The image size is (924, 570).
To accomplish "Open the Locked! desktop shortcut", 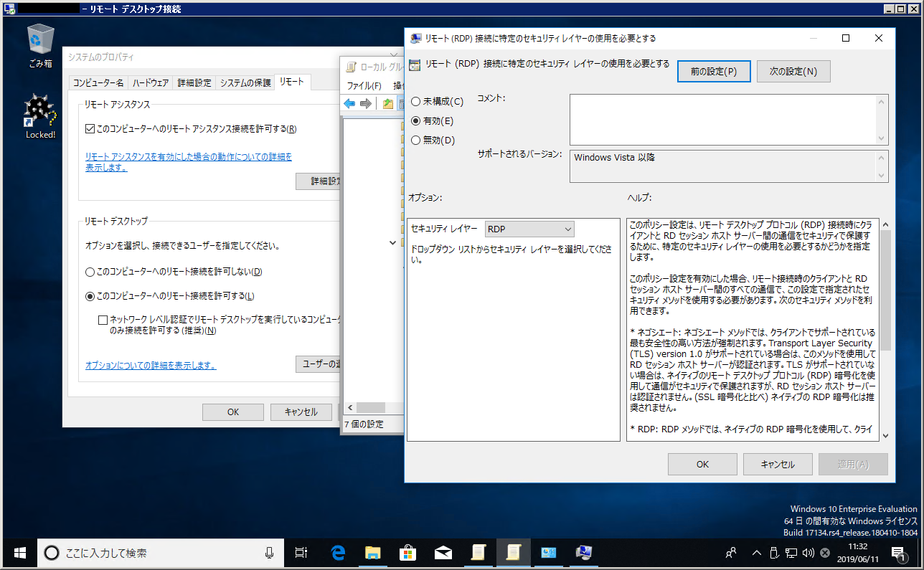I will pos(40,117).
